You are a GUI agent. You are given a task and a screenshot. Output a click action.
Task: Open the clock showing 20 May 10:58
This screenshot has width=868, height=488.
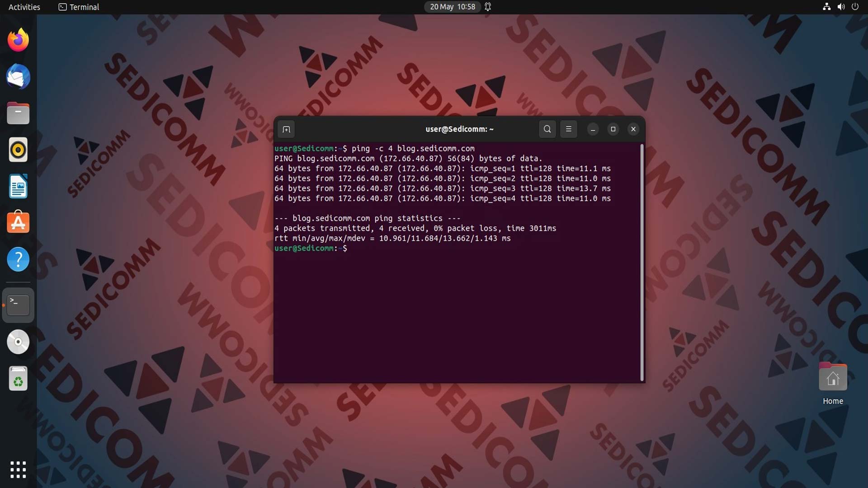pos(453,7)
